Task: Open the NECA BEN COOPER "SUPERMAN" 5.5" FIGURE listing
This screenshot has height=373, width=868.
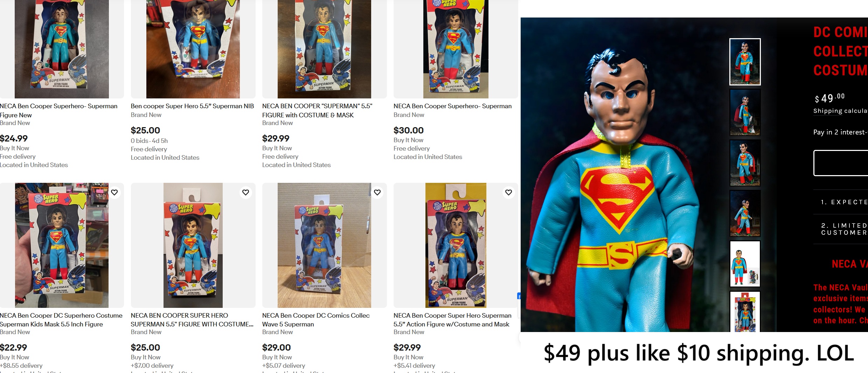Action: [x=317, y=110]
